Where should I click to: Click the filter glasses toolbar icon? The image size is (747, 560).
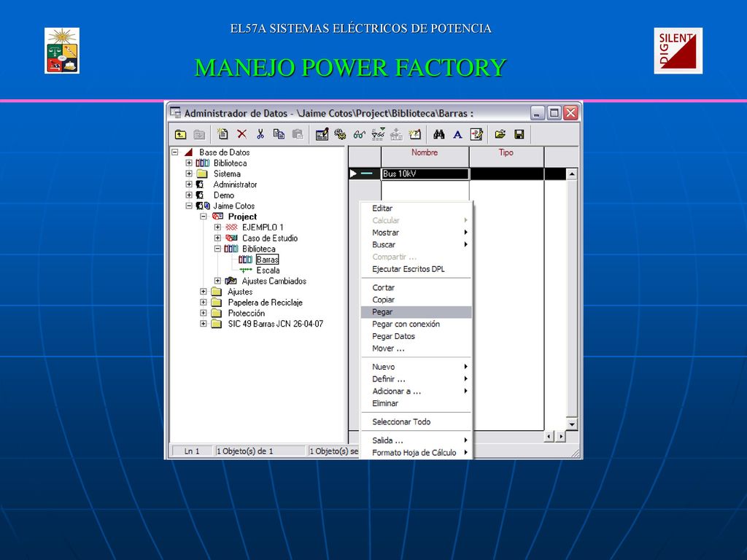click(379, 135)
